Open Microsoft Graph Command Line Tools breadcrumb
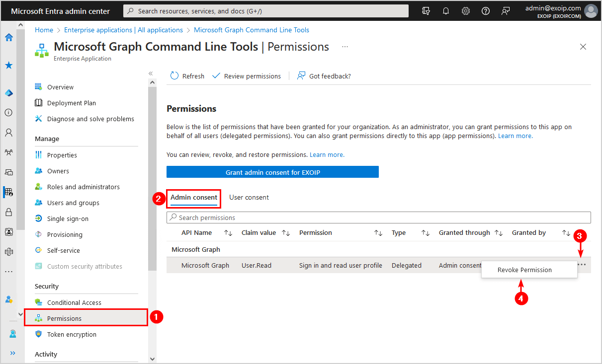This screenshot has width=602, height=364. tap(252, 30)
